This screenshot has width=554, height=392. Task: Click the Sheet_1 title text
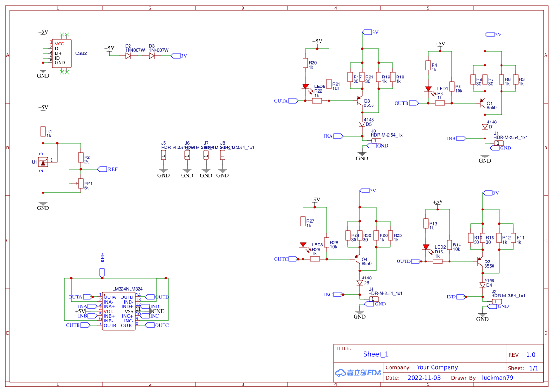tap(376, 354)
